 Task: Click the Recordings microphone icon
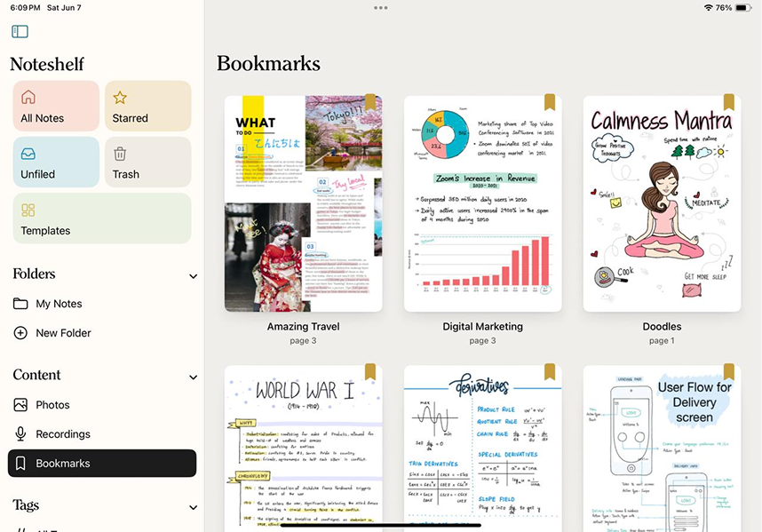[x=20, y=434]
